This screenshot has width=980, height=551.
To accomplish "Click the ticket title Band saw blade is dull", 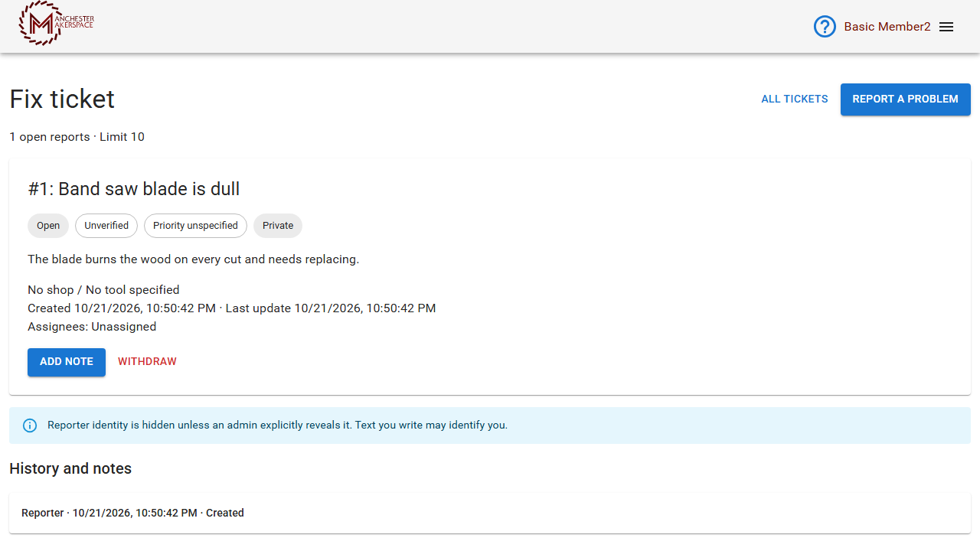I will coord(134,189).
